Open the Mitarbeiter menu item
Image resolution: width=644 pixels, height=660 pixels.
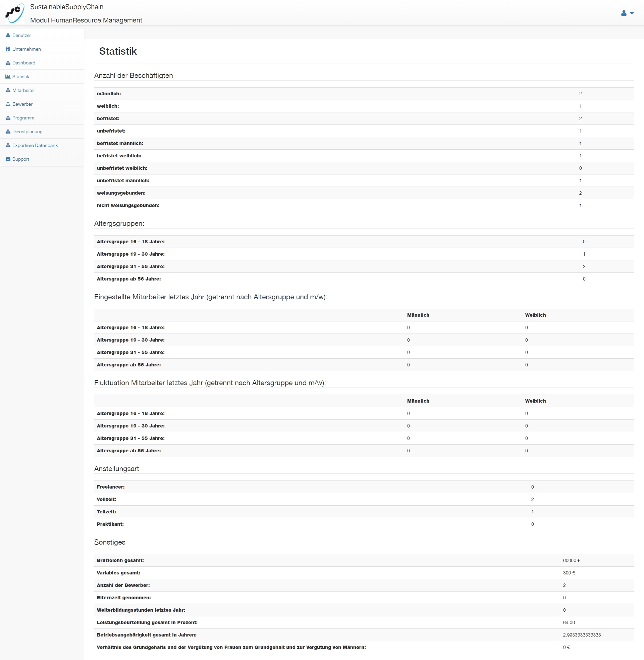point(24,90)
